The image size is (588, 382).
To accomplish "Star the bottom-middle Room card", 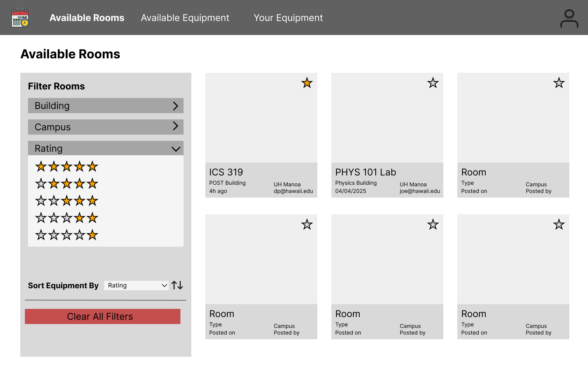I will tap(433, 224).
